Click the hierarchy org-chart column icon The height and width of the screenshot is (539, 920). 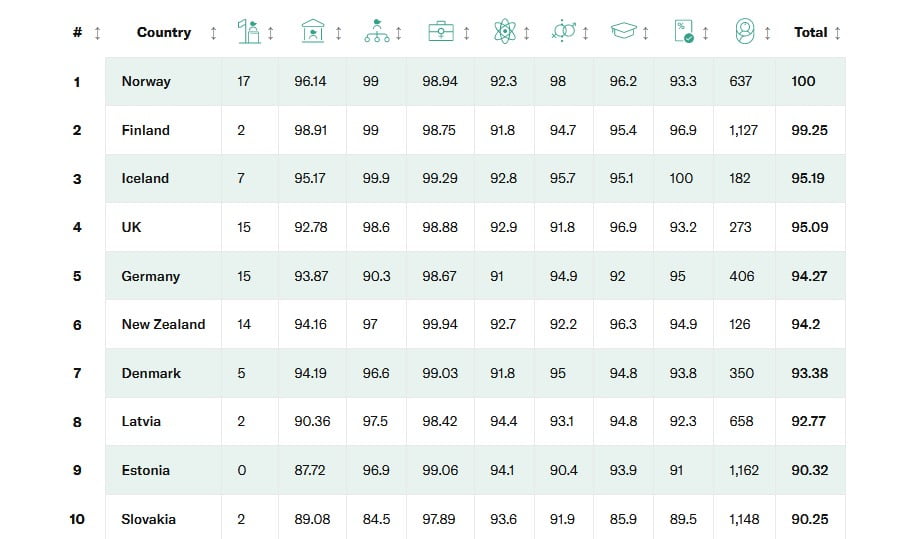coord(377,32)
